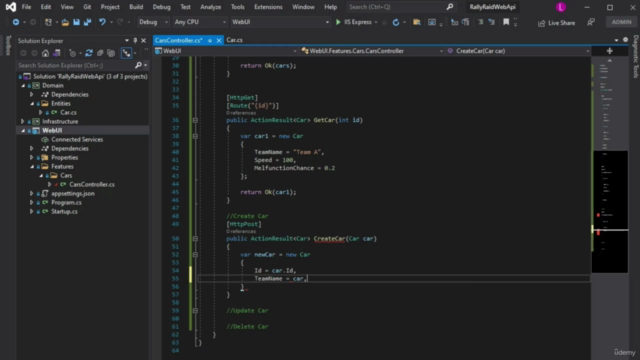Select appsettings.json in Solution Explorer
640x360 pixels.
click(73, 193)
